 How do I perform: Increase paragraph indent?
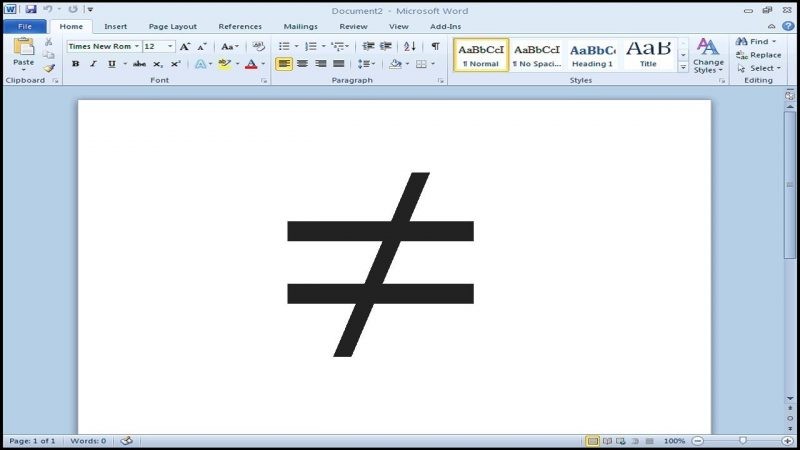(x=386, y=46)
